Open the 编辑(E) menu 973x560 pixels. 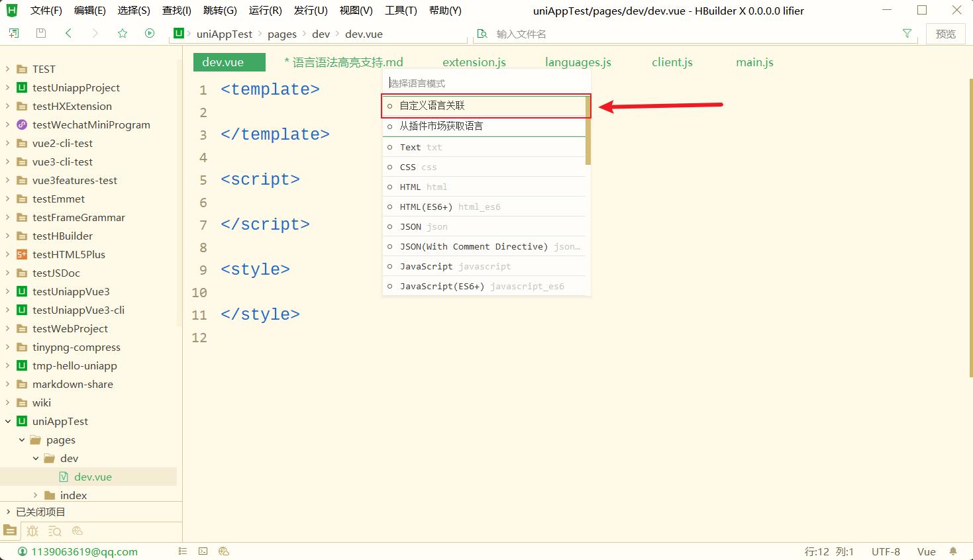coord(90,11)
